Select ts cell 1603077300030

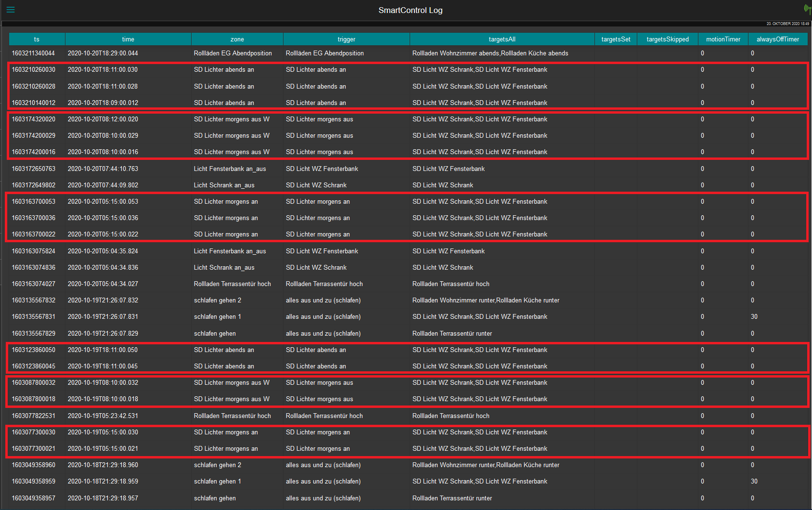pos(33,432)
